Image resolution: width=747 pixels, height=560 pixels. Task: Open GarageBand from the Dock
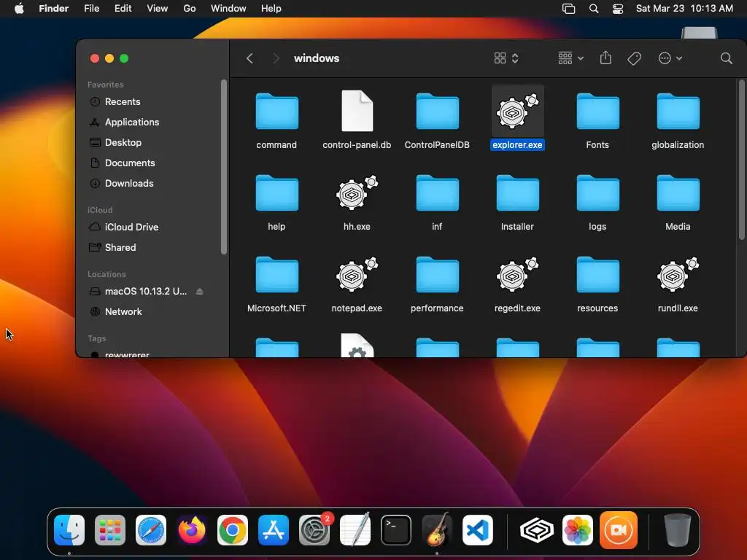click(x=437, y=530)
